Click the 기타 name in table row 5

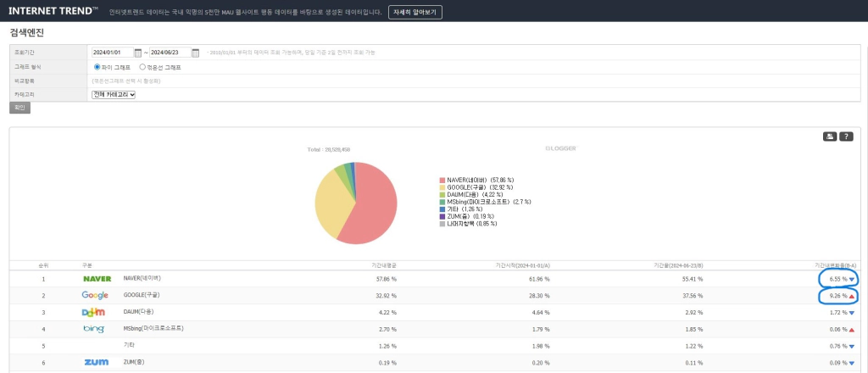pyautogui.click(x=129, y=345)
